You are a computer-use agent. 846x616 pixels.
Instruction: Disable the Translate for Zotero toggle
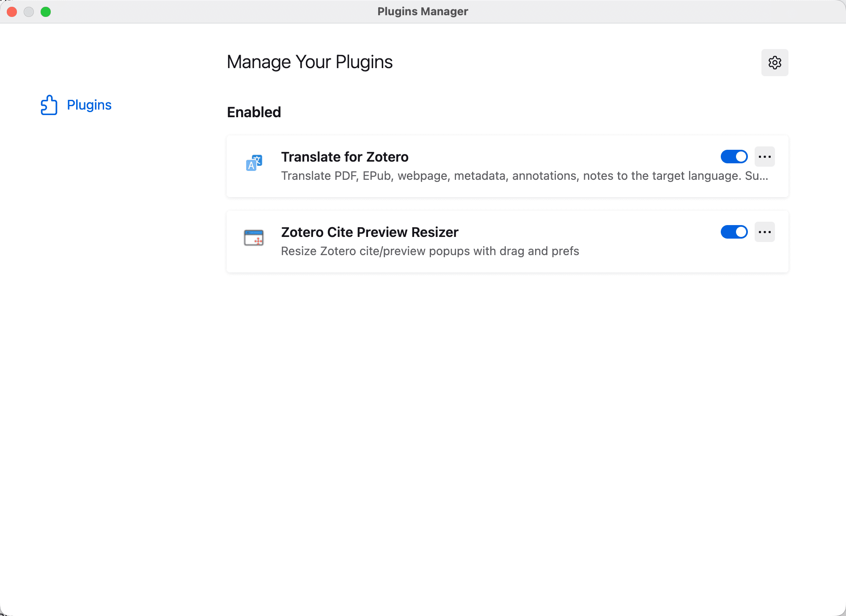pyautogui.click(x=734, y=157)
